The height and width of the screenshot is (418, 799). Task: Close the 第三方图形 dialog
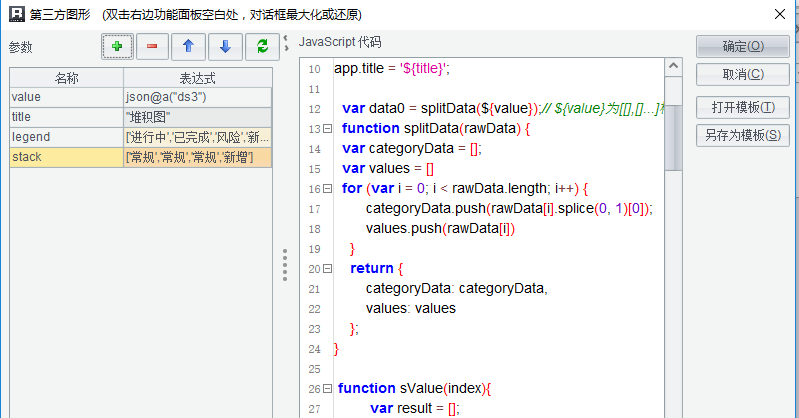pos(780,14)
